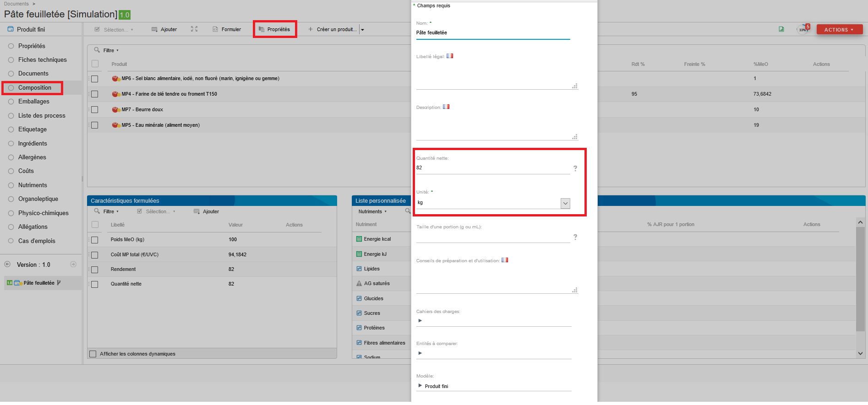
Task: Check the MP7 - Beurre doux row checkbox
Action: pyautogui.click(x=95, y=109)
